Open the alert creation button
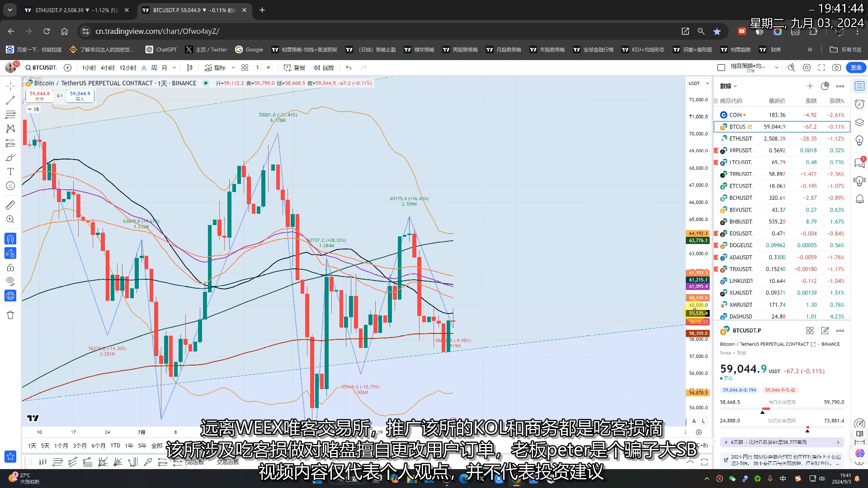Screen dimensions: 868x488 pyautogui.click(x=294, y=68)
